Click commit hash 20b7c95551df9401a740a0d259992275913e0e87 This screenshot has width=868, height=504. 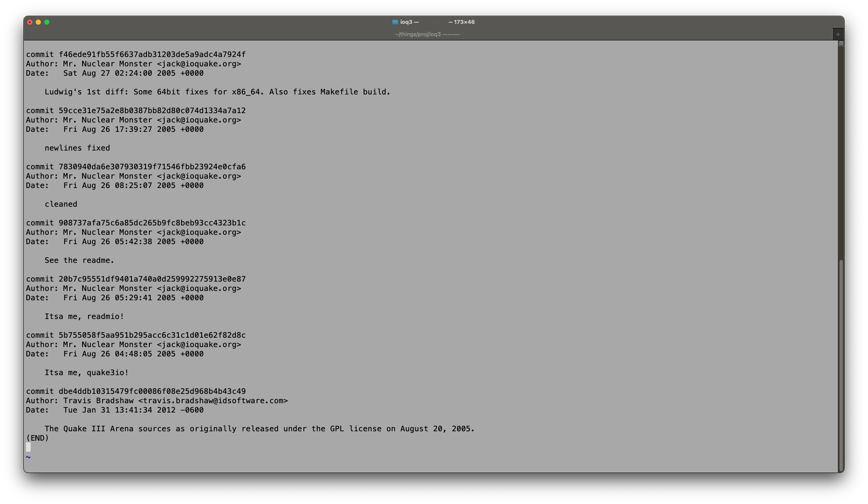(x=152, y=279)
